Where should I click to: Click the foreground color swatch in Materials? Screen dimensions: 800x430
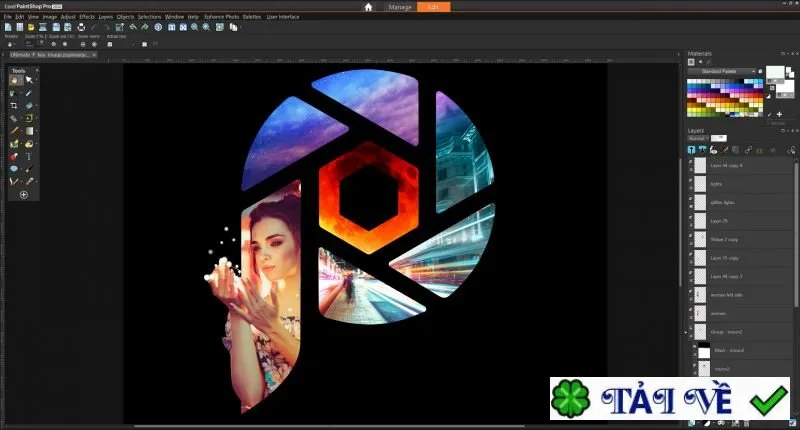tap(774, 72)
